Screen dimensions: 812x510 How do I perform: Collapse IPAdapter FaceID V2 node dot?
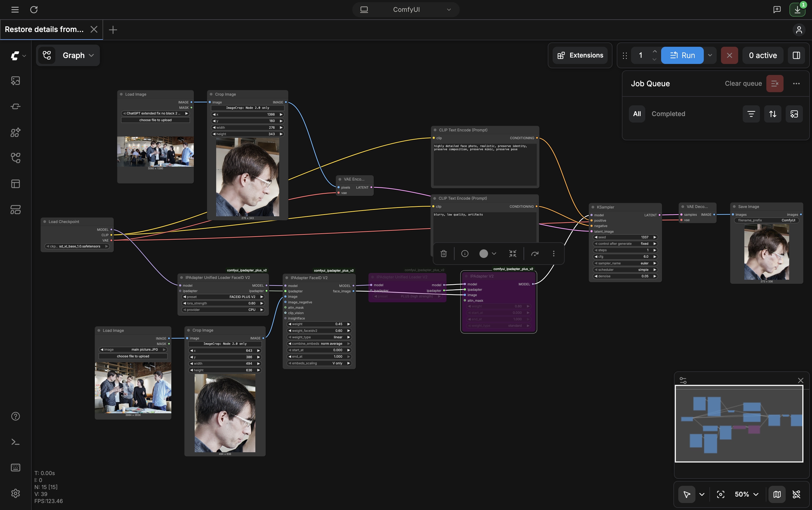pos(287,278)
